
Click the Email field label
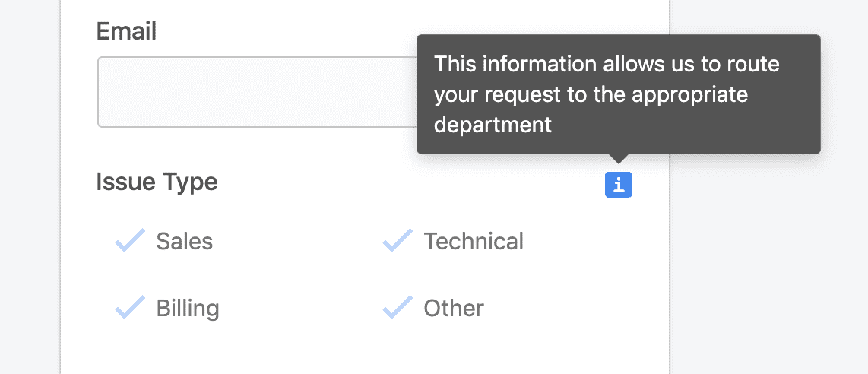click(126, 31)
